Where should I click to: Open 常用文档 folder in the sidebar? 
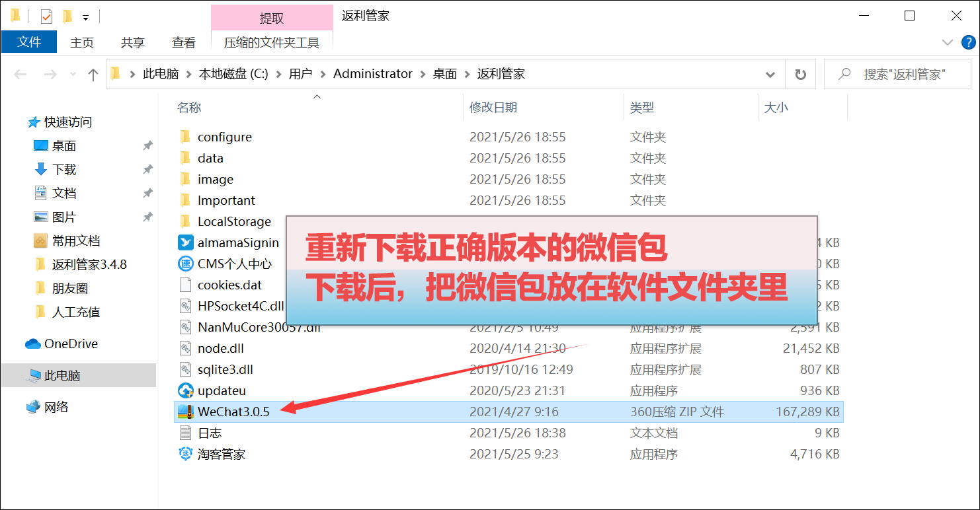point(76,240)
